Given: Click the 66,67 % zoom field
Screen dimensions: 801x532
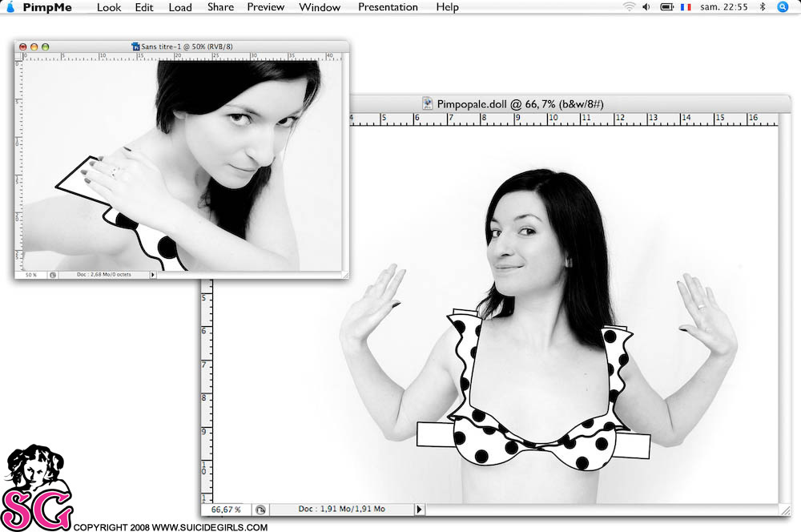Looking at the screenshot, I should click(226, 510).
